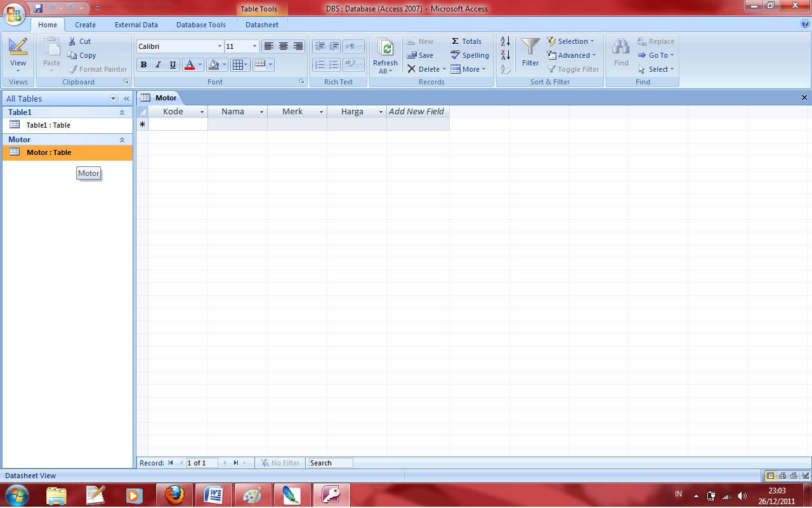This screenshot has width=812, height=508.
Task: Run the Spelling check
Action: tap(470, 55)
